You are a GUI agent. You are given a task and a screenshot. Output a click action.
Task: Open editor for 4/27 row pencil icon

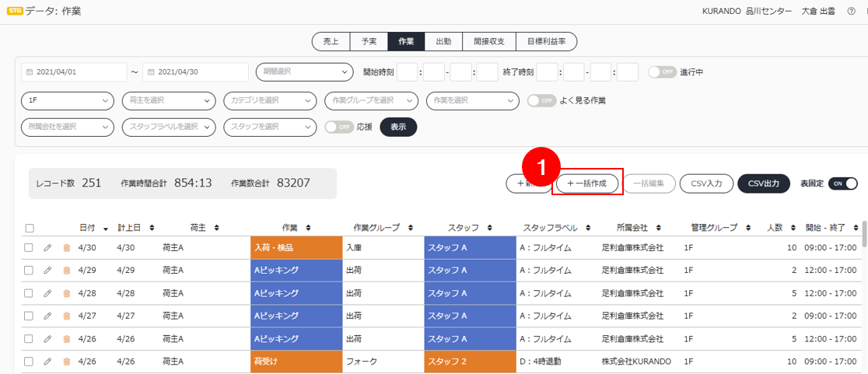click(47, 316)
